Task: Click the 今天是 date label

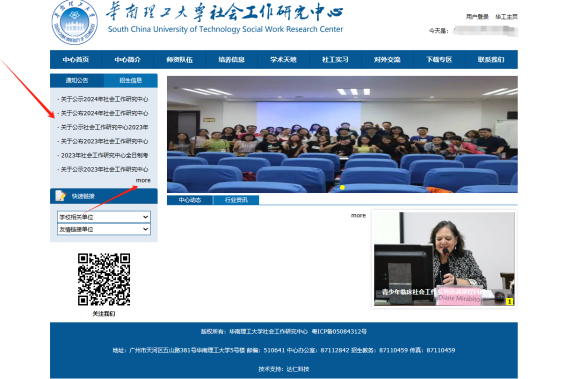Action: (439, 31)
